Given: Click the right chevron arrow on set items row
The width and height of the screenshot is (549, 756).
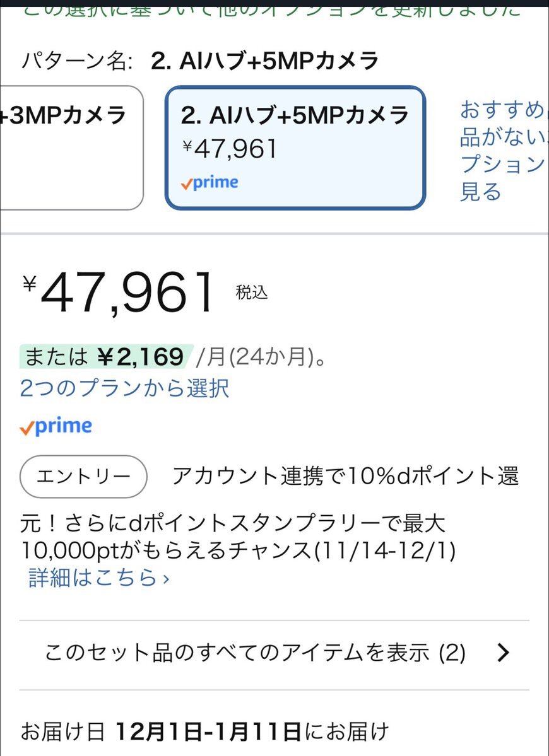Looking at the screenshot, I should pyautogui.click(x=503, y=653).
